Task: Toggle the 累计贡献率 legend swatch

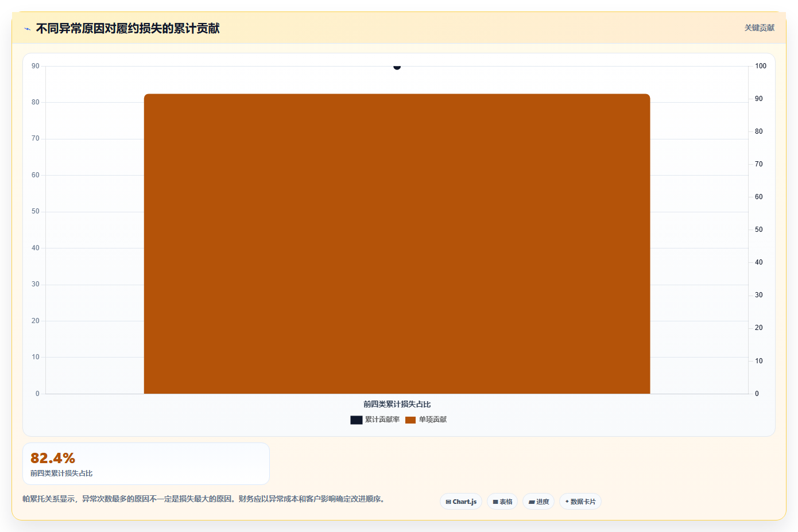Action: pos(356,420)
